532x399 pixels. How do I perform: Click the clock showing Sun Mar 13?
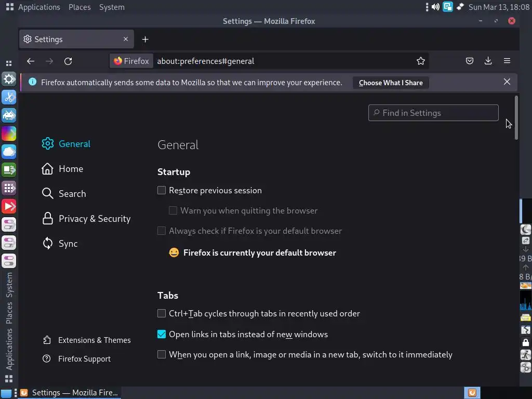(499, 7)
